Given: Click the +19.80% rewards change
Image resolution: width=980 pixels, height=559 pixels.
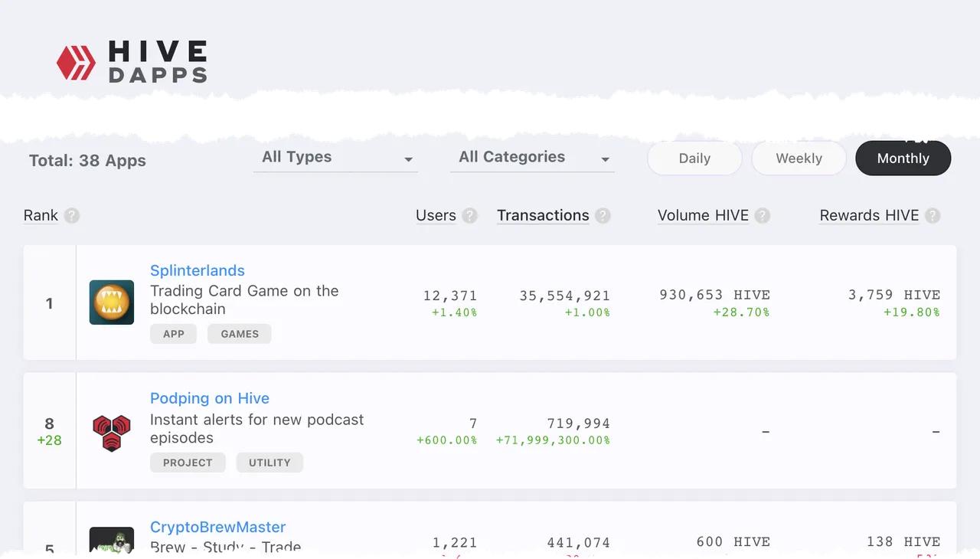Looking at the screenshot, I should [x=912, y=312].
